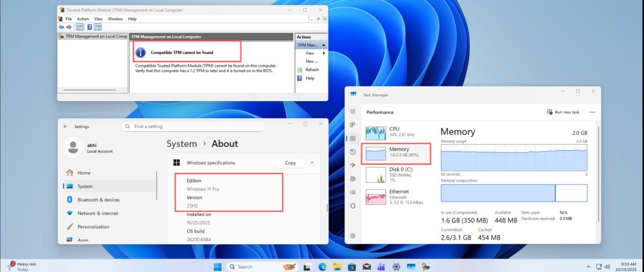The height and width of the screenshot is (272, 644).
Task: Click the Memory usage graph
Action: (x=514, y=158)
